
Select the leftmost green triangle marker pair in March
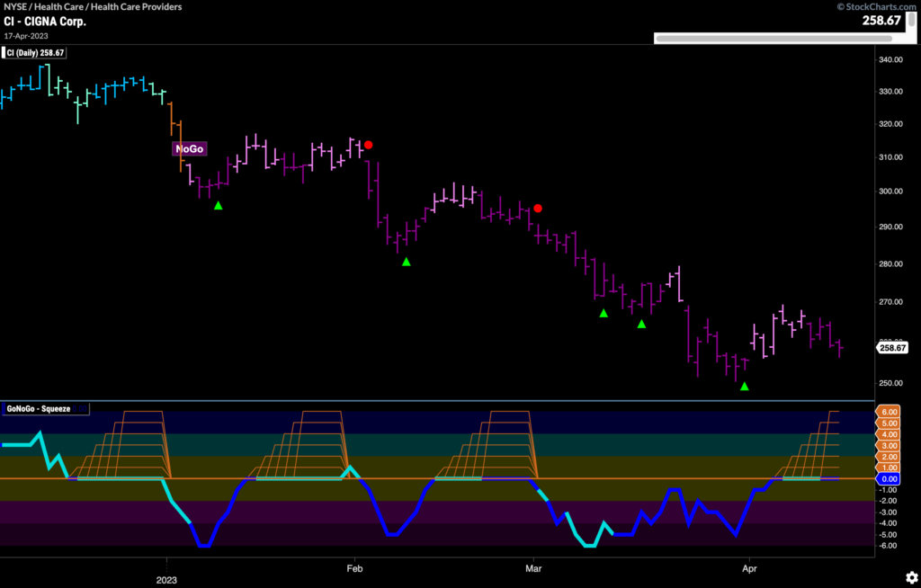(x=603, y=313)
